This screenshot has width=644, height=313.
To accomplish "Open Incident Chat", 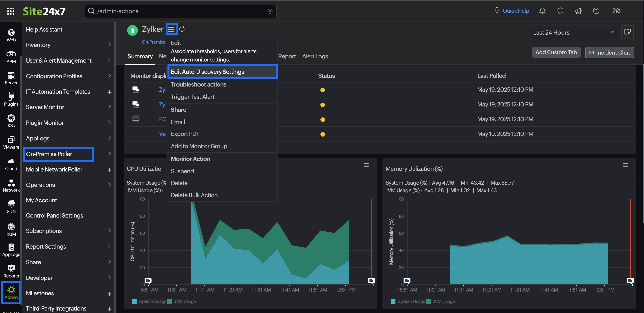I will point(609,52).
